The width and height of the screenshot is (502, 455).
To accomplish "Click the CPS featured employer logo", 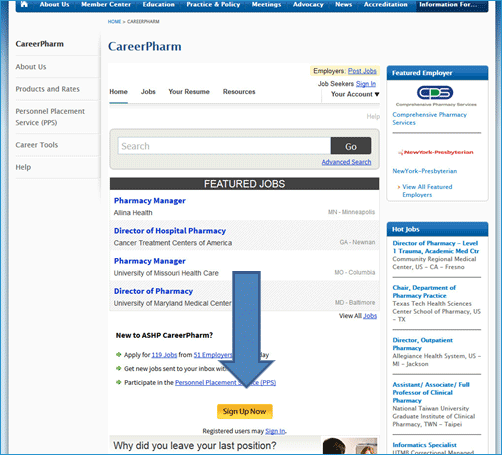I will coord(435,93).
